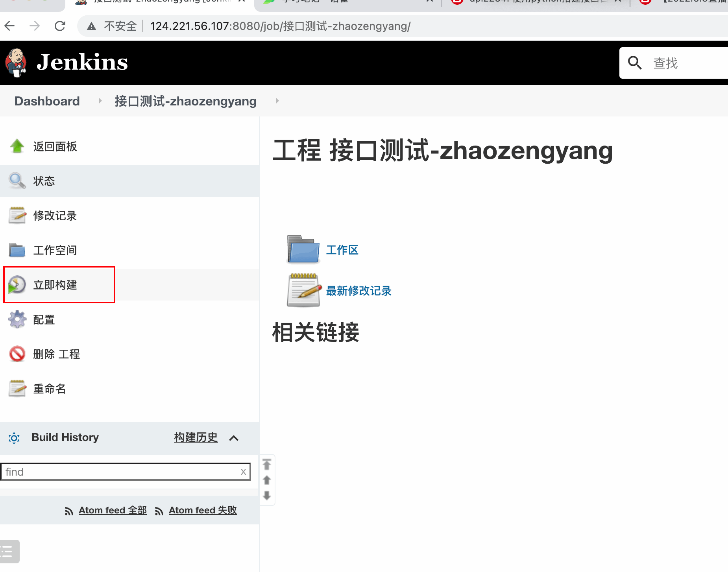Click the gear 配置 icon

(x=17, y=319)
